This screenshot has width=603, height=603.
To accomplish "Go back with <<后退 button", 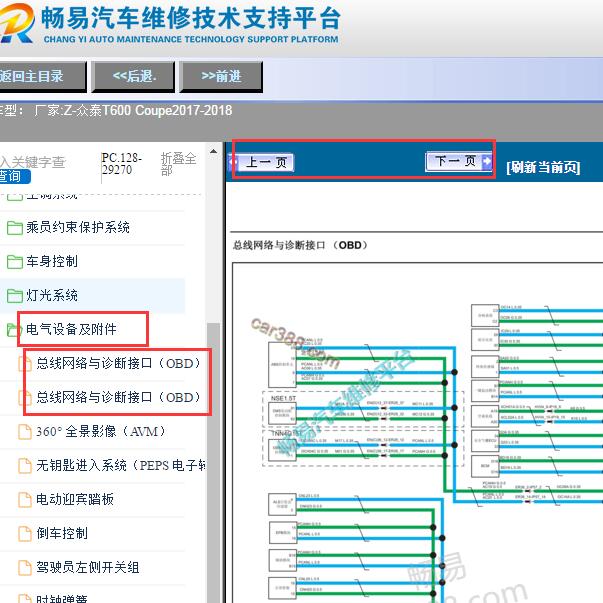I will [133, 77].
